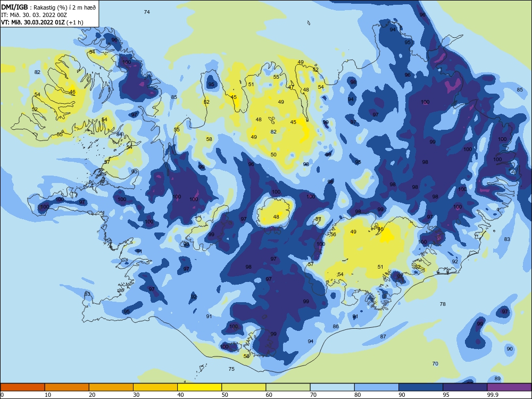Click the light green 60–70 legend swatch

coord(288,387)
